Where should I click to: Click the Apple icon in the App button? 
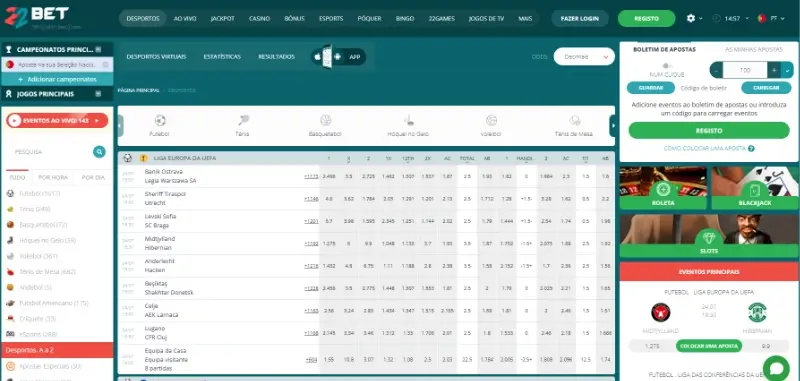317,57
